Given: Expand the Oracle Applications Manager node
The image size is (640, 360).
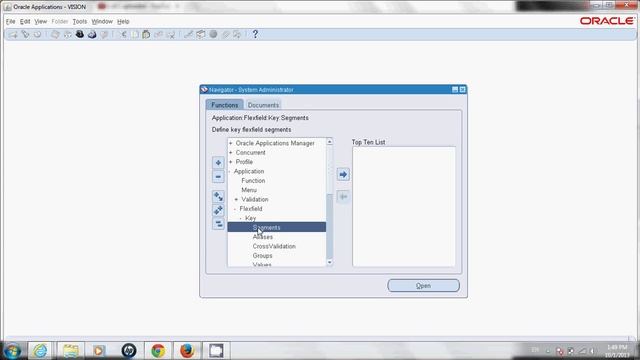Looking at the screenshot, I should point(231,143).
